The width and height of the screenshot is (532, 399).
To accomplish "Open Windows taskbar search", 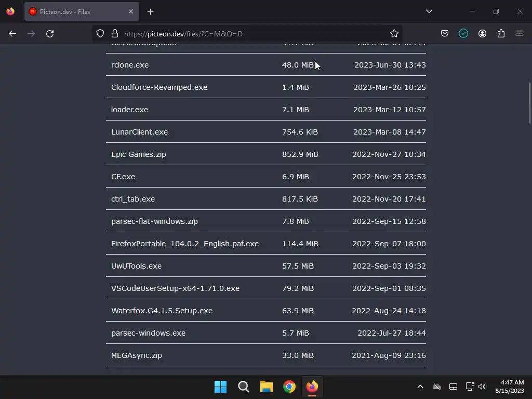I will (243, 387).
